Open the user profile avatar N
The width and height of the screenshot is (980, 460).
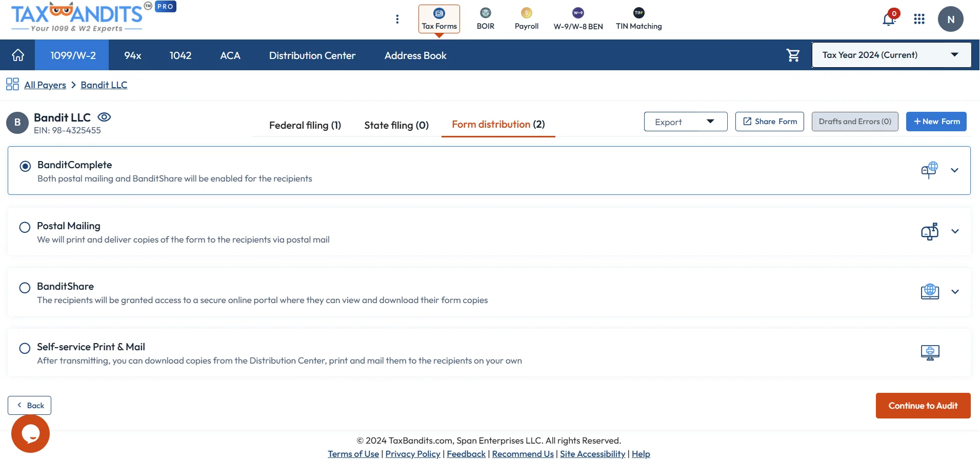950,19
